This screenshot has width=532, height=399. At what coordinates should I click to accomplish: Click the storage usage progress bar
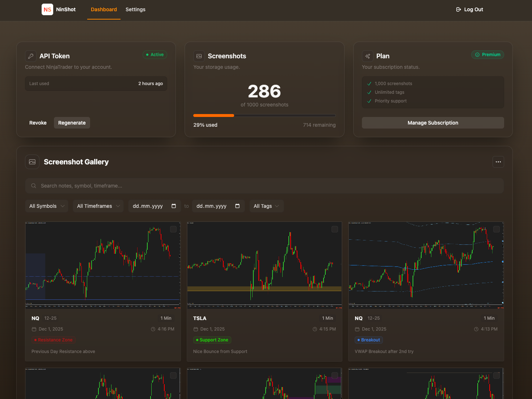265,115
